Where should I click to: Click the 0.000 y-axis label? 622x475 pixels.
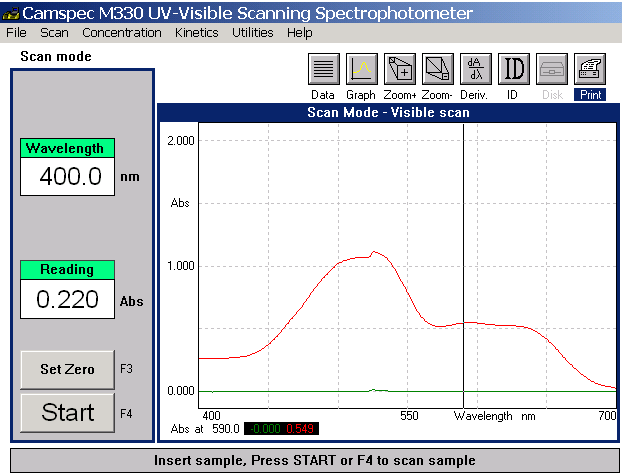coord(181,391)
